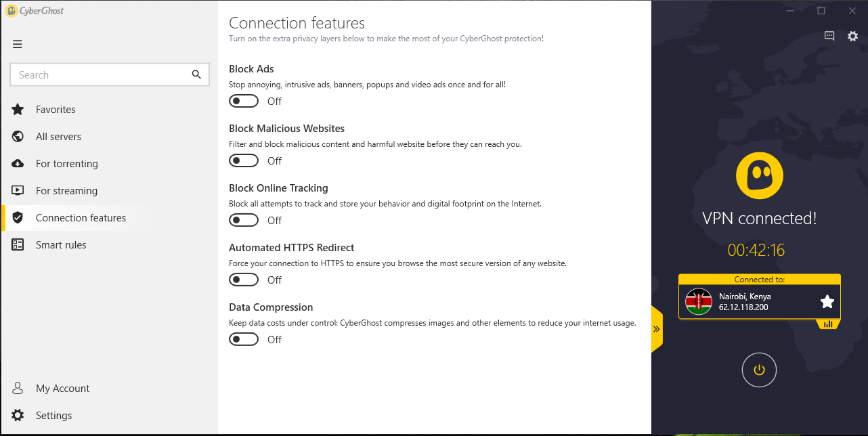Viewport: 868px width, 436px height.
Task: Go to My Account
Action: [x=62, y=389]
